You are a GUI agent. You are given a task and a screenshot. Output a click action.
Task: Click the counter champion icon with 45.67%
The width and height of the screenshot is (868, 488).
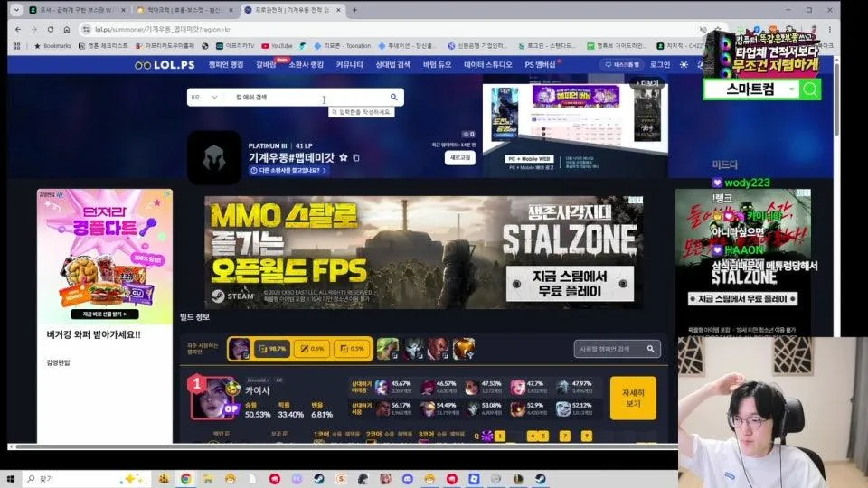382,387
